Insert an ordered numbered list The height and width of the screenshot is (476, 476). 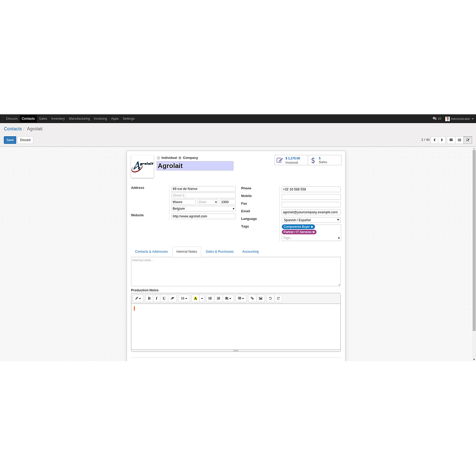coord(218,298)
